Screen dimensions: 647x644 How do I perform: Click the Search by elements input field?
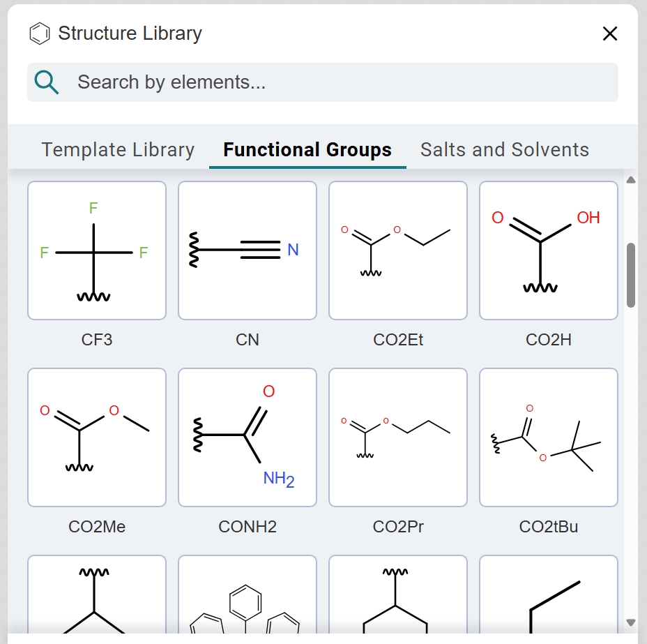tap(335, 82)
